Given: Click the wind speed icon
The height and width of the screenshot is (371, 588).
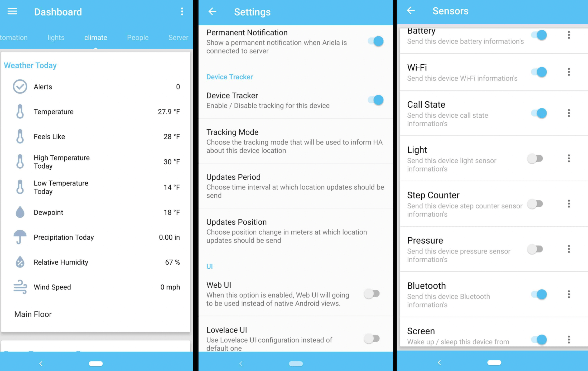Looking at the screenshot, I should pos(20,287).
